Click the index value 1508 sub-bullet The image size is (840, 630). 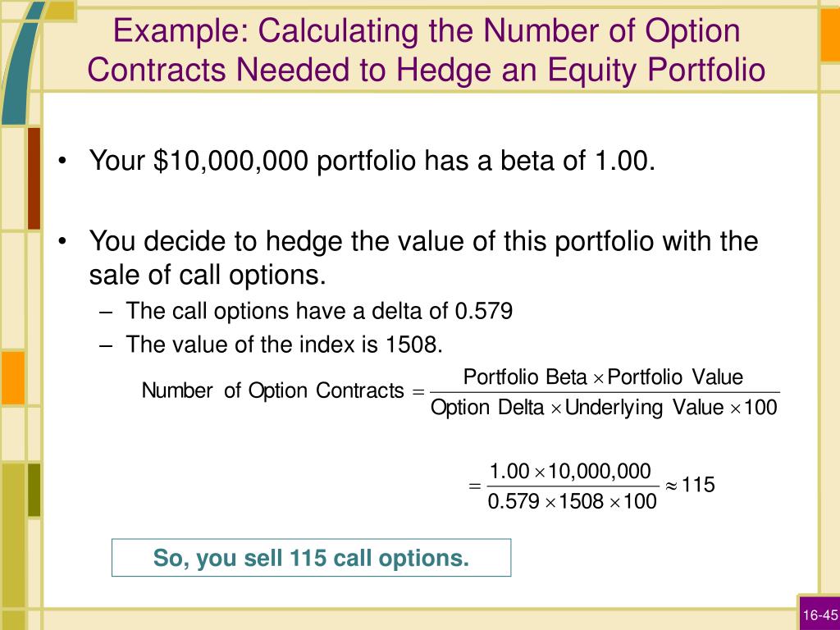click(x=284, y=345)
